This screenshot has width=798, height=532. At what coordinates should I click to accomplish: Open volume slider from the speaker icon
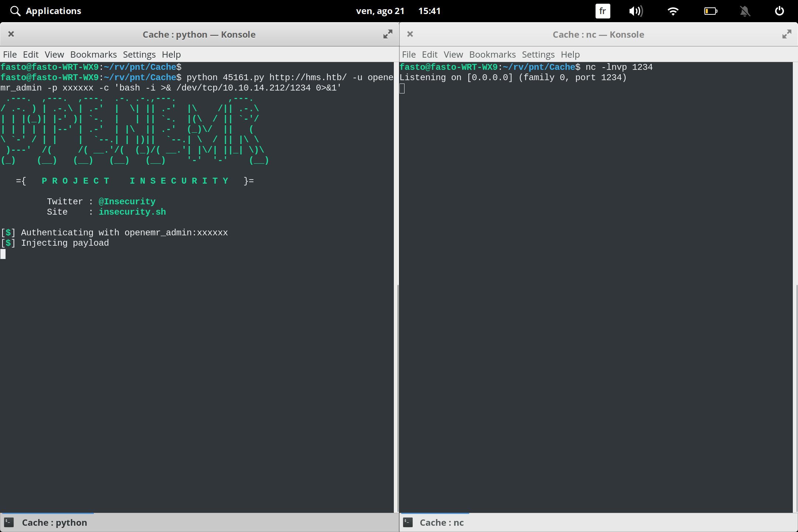[x=636, y=11]
